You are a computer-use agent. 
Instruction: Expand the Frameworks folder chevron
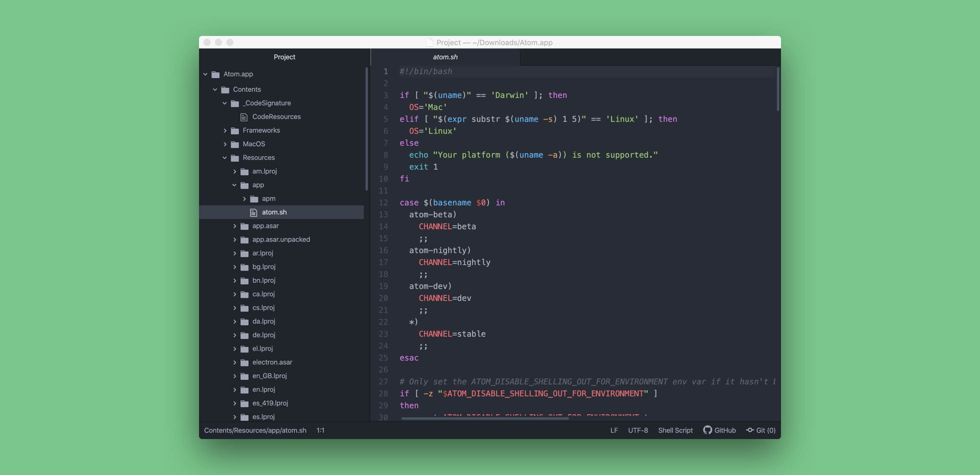[225, 130]
